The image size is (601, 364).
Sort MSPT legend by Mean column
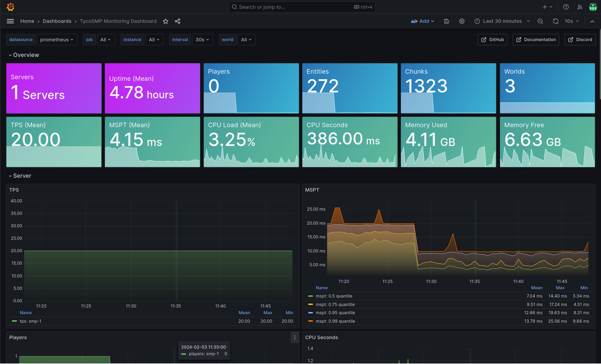[537, 288]
